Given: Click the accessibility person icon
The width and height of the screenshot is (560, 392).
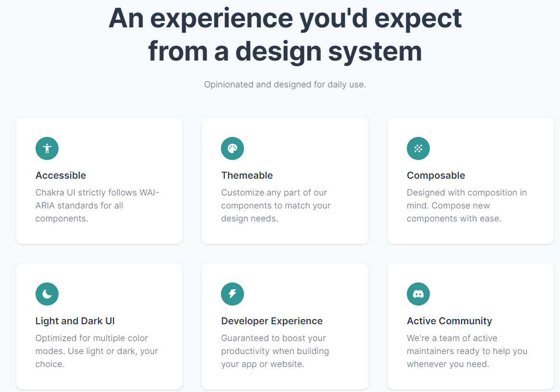Looking at the screenshot, I should 47,148.
